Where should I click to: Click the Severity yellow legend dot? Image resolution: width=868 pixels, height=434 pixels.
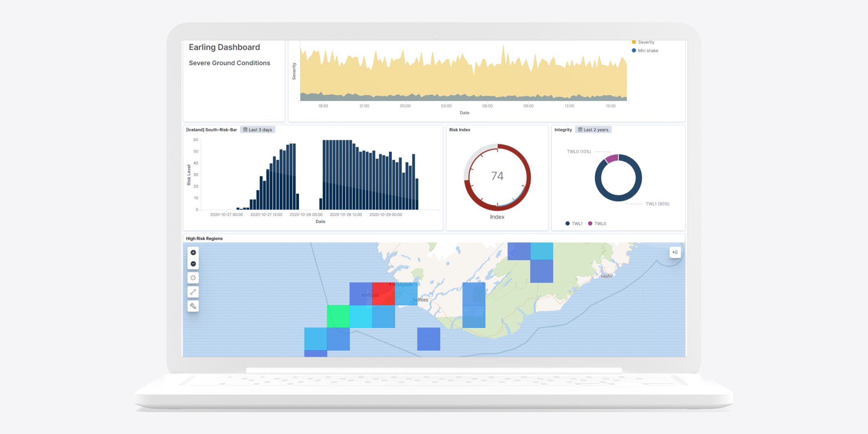[x=634, y=42]
